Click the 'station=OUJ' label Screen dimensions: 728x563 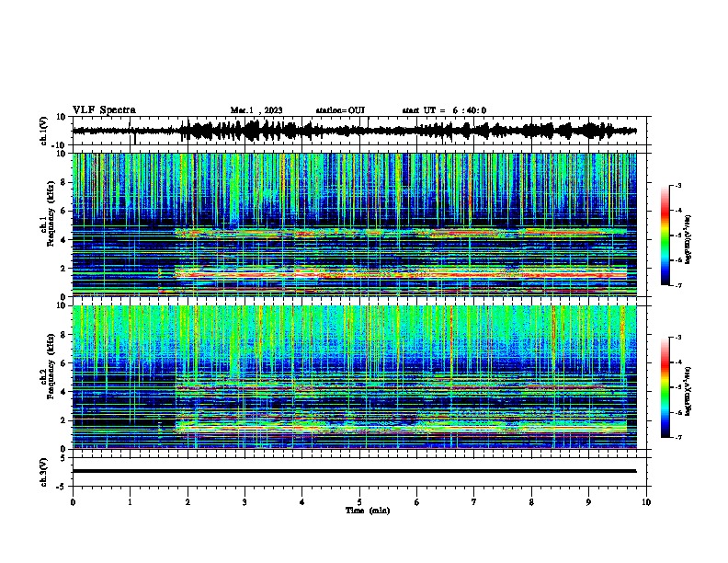[340, 110]
